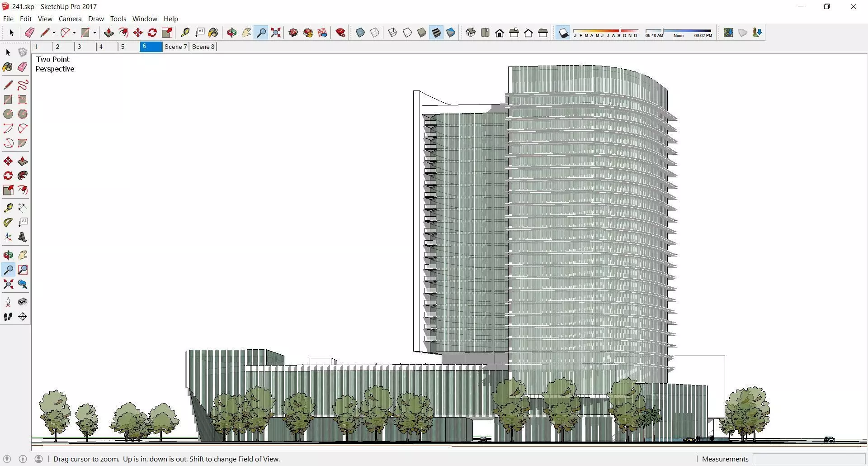
Task: Select Make Component tool in left toolbar
Action: click(23, 52)
